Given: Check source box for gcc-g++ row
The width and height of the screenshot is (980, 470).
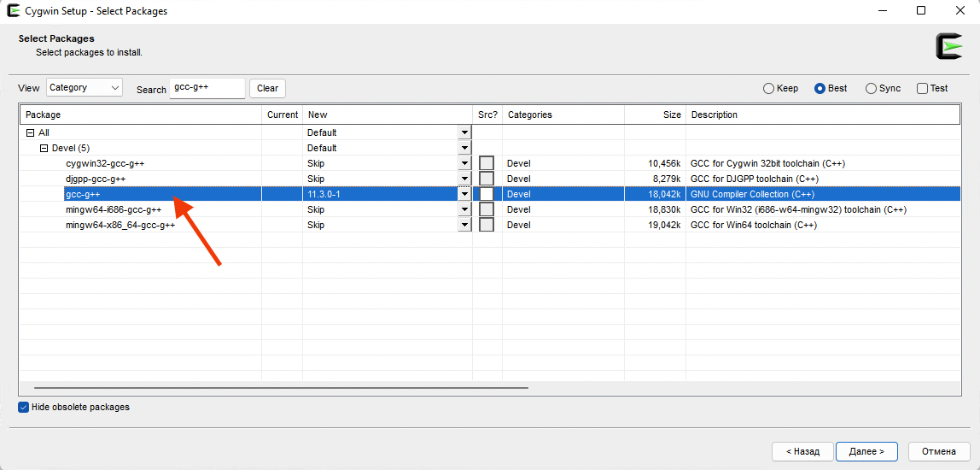Looking at the screenshot, I should click(x=487, y=194).
